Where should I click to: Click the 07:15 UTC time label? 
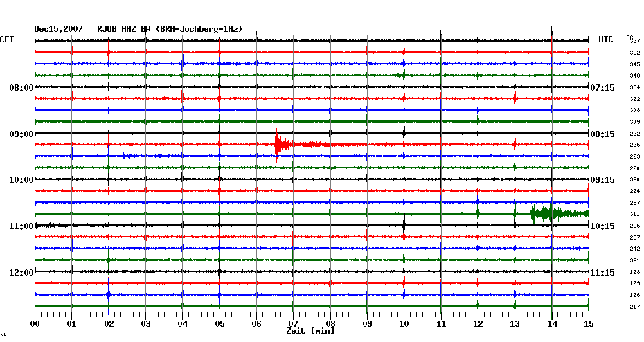click(x=602, y=88)
